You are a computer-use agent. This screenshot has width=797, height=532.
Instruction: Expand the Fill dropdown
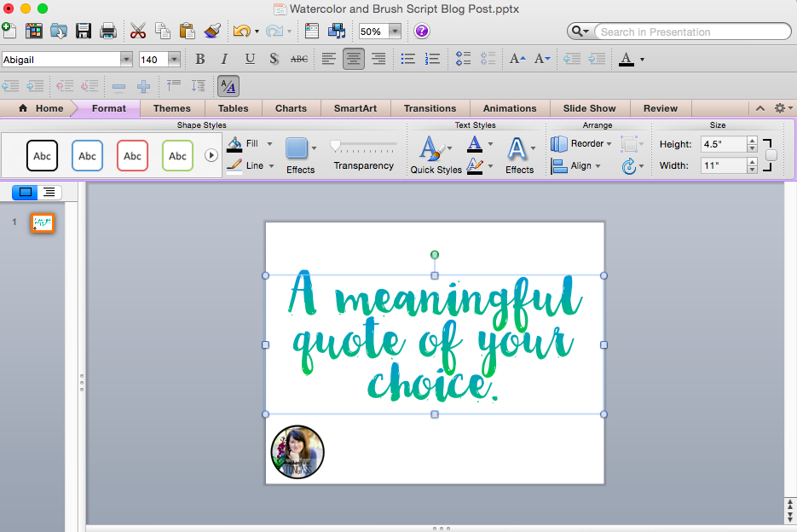269,144
